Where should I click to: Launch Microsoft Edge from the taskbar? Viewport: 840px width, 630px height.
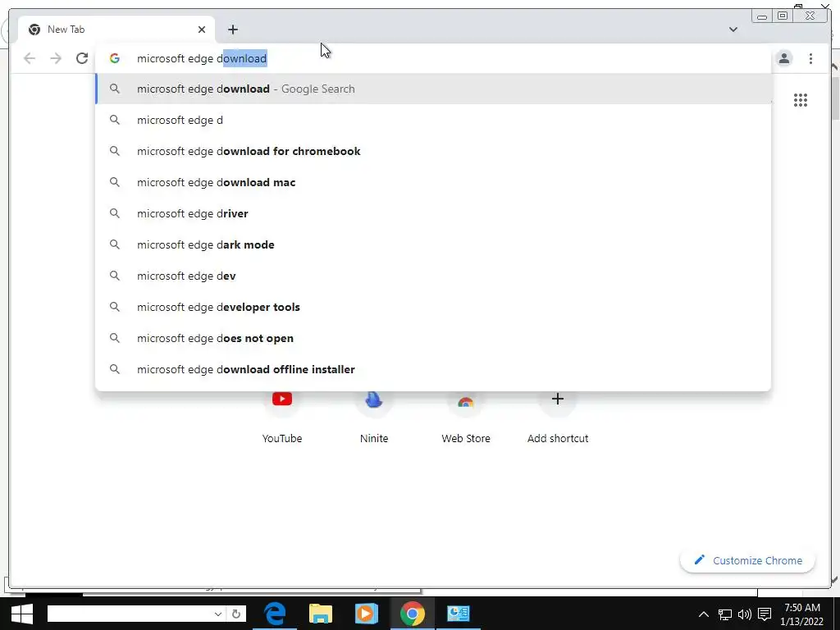pyautogui.click(x=275, y=614)
